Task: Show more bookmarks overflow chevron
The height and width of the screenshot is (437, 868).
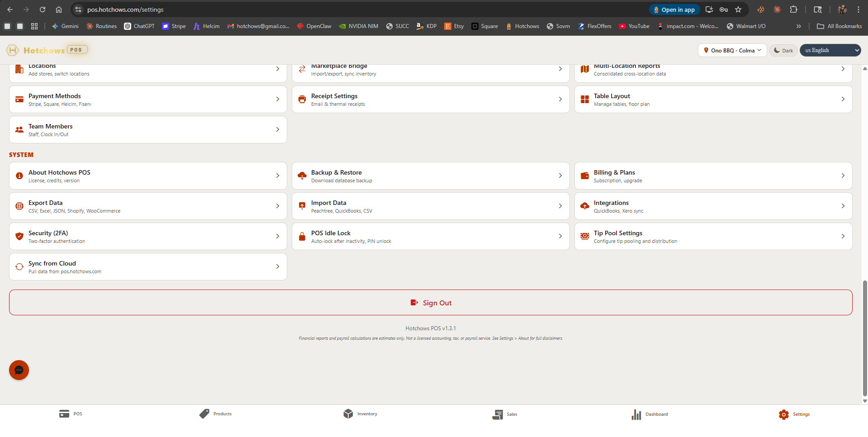Action: tap(799, 26)
